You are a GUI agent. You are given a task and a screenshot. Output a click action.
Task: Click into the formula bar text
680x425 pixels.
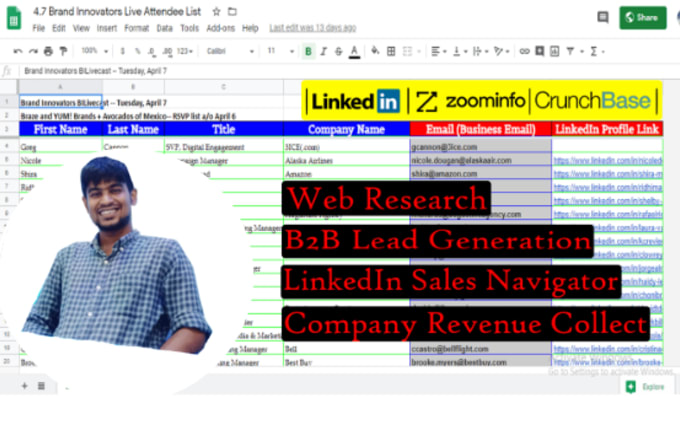click(95, 71)
